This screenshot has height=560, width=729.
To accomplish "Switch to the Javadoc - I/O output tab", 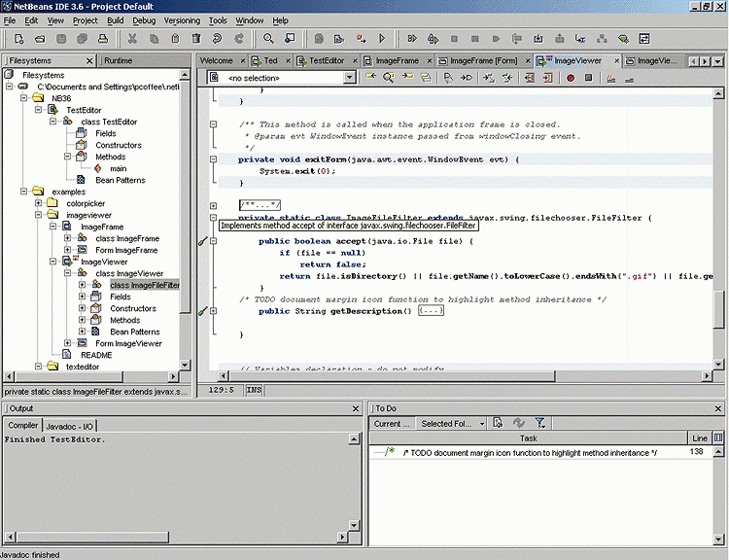I will tap(69, 426).
